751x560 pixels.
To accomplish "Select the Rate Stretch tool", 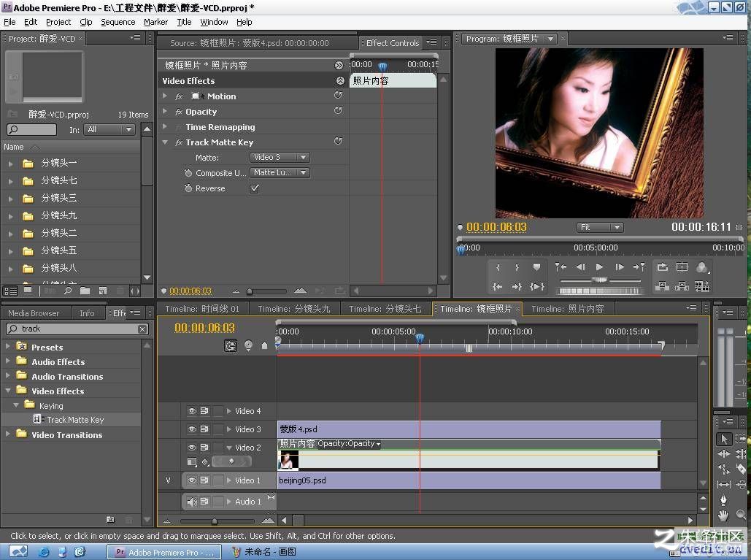I will tap(723, 469).
